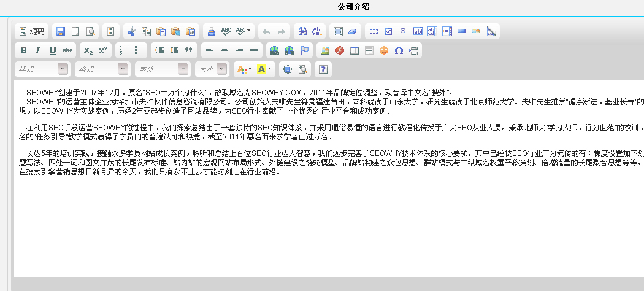
Task: Open the 格式 format dropdown
Action: 102,69
